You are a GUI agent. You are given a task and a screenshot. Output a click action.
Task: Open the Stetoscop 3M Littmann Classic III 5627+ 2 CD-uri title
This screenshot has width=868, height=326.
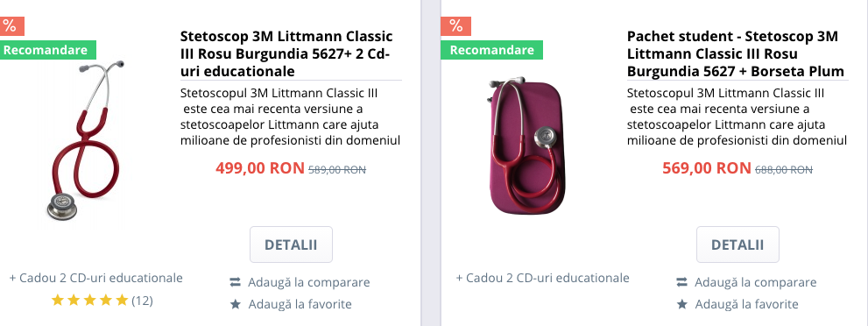(286, 53)
